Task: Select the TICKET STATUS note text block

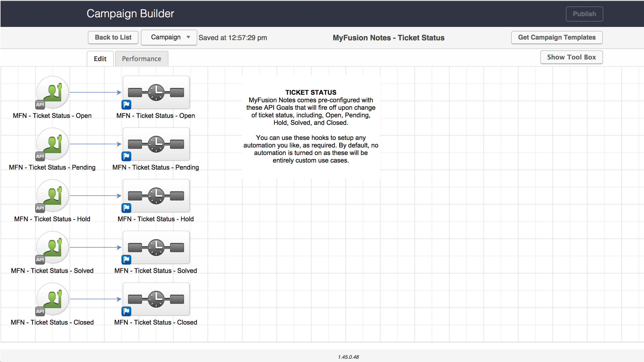Action: (311, 126)
